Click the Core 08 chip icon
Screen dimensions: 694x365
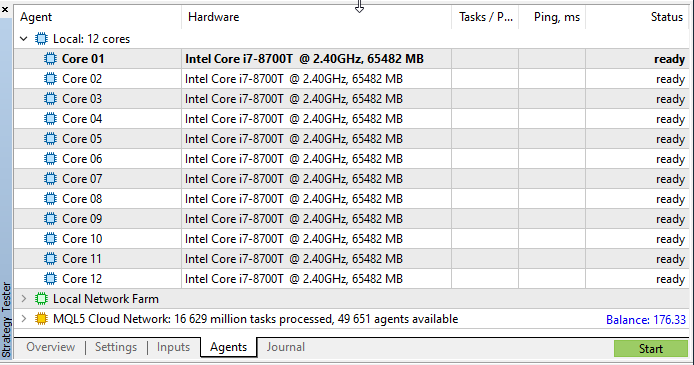click(50, 199)
